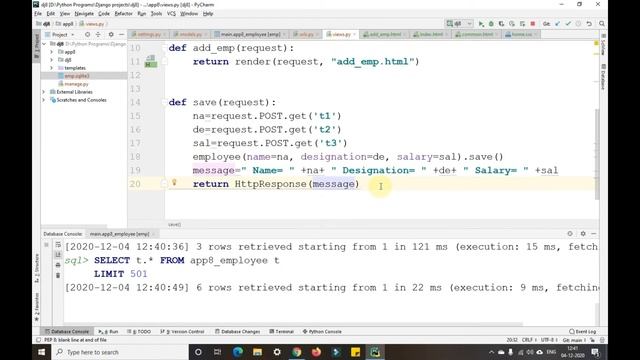
Task: Open File Explorer from the taskbar
Action: (x=257, y=352)
